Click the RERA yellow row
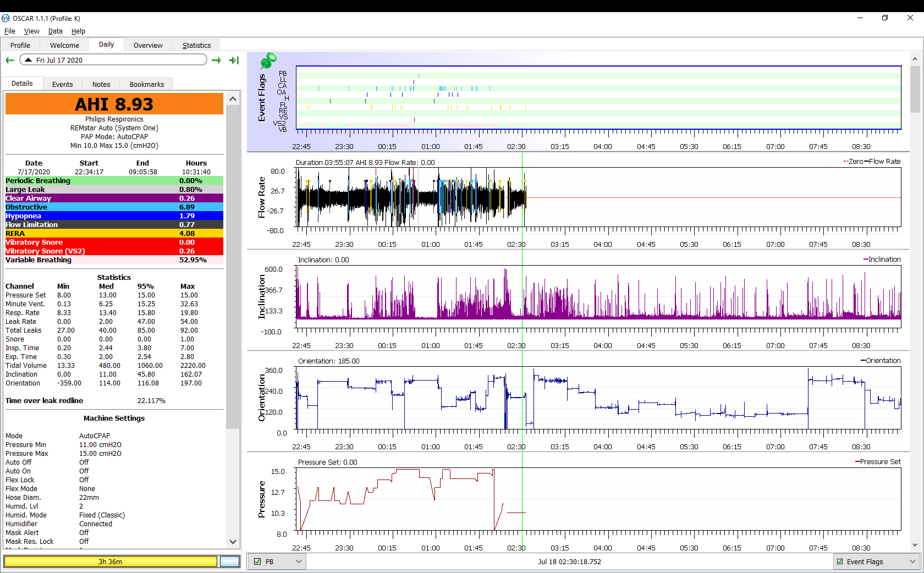Viewport: 924px width, 573px height. coord(114,233)
